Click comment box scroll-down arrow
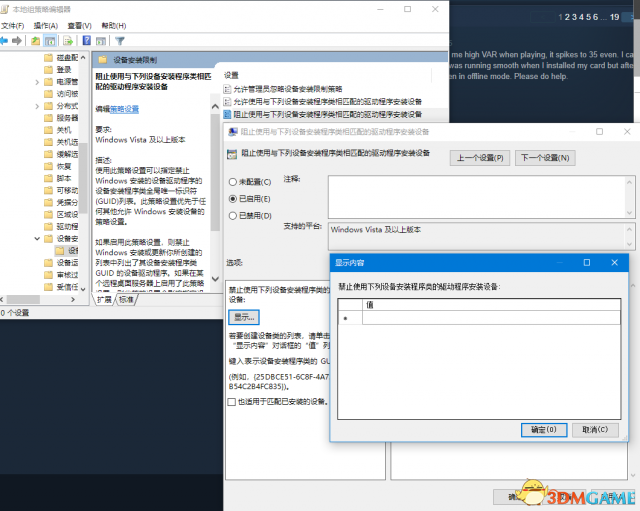 pos(629,213)
